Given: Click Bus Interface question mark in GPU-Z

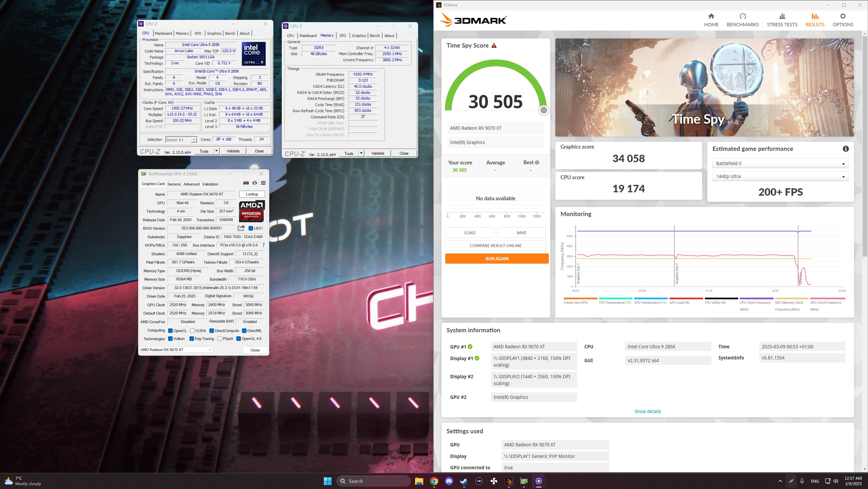Looking at the screenshot, I should [264, 245].
